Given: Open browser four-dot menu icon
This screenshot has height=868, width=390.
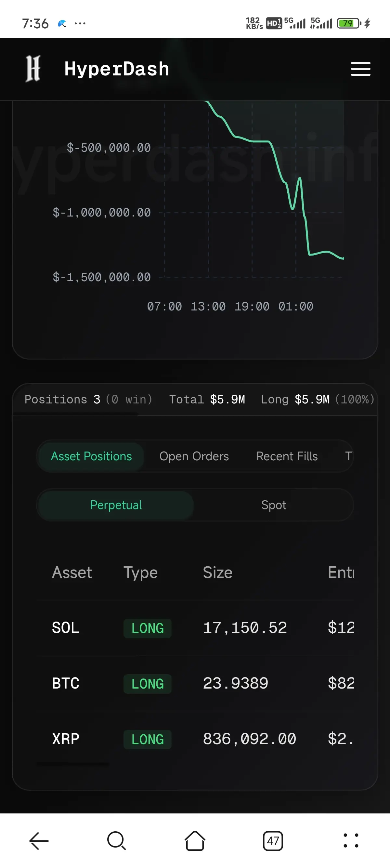Looking at the screenshot, I should click(351, 841).
